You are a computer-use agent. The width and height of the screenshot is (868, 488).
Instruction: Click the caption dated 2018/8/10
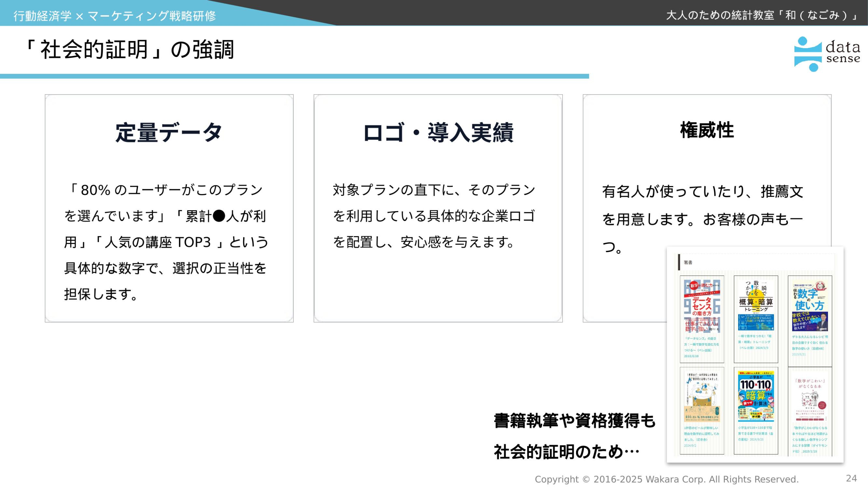point(701,347)
